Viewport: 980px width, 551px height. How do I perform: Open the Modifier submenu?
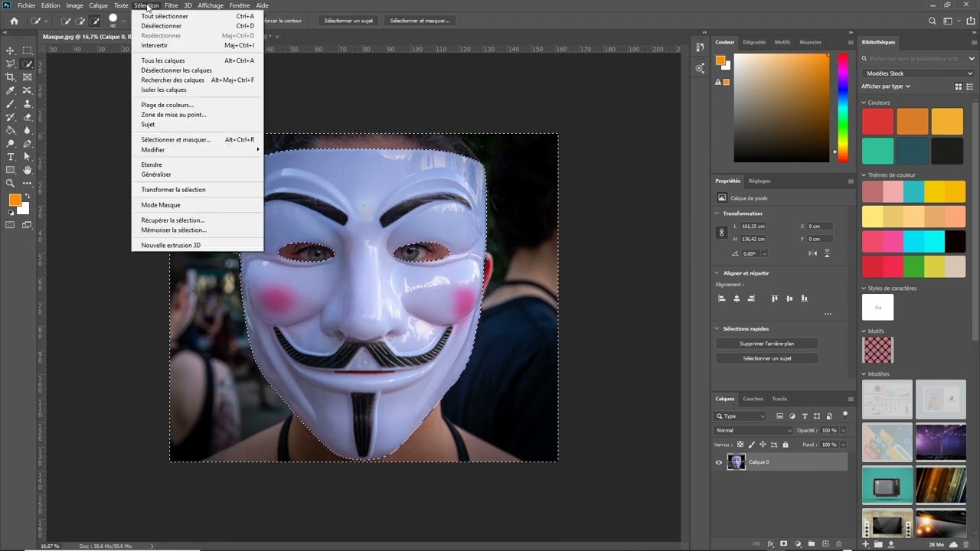tap(198, 150)
